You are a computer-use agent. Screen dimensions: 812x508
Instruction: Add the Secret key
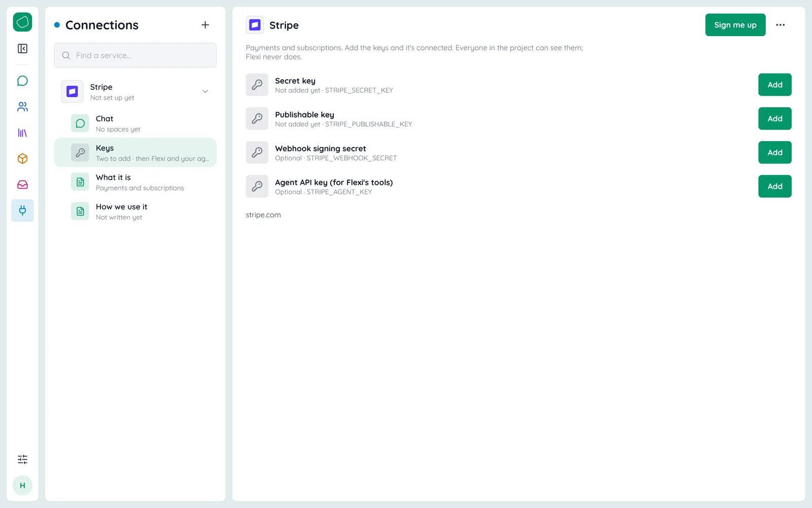click(x=775, y=85)
